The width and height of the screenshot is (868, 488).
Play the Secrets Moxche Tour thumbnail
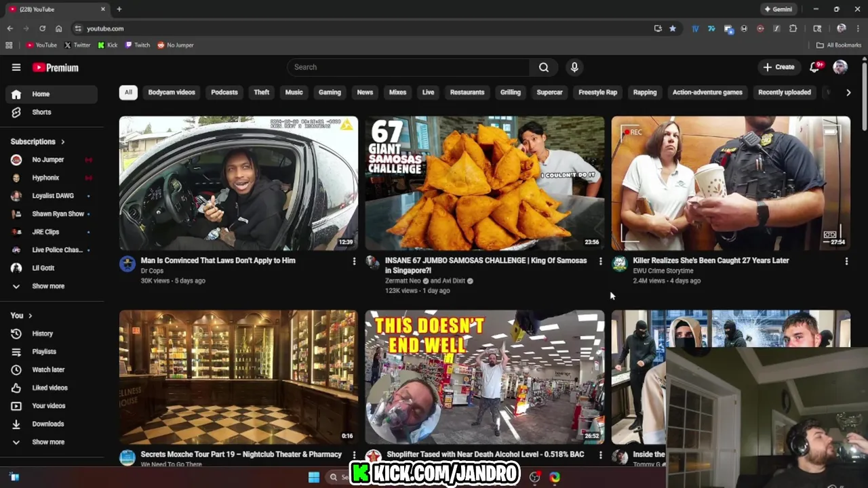click(x=239, y=377)
